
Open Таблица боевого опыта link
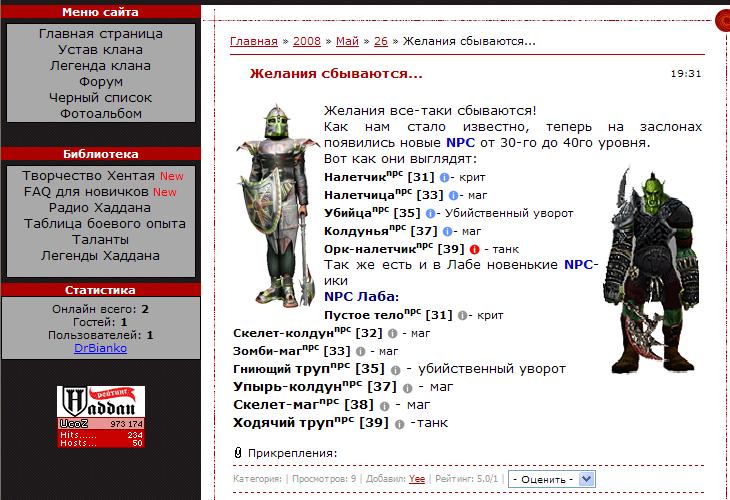[x=105, y=223]
